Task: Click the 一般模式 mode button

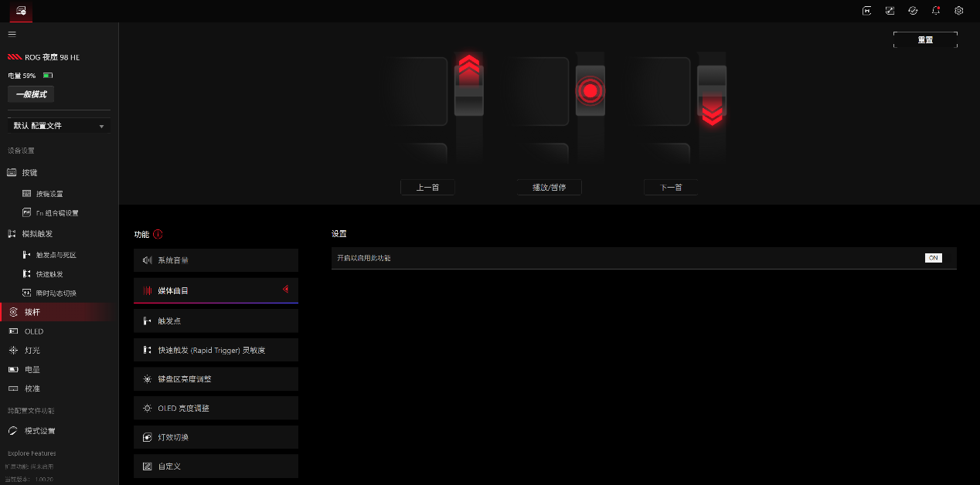Action: [x=31, y=94]
